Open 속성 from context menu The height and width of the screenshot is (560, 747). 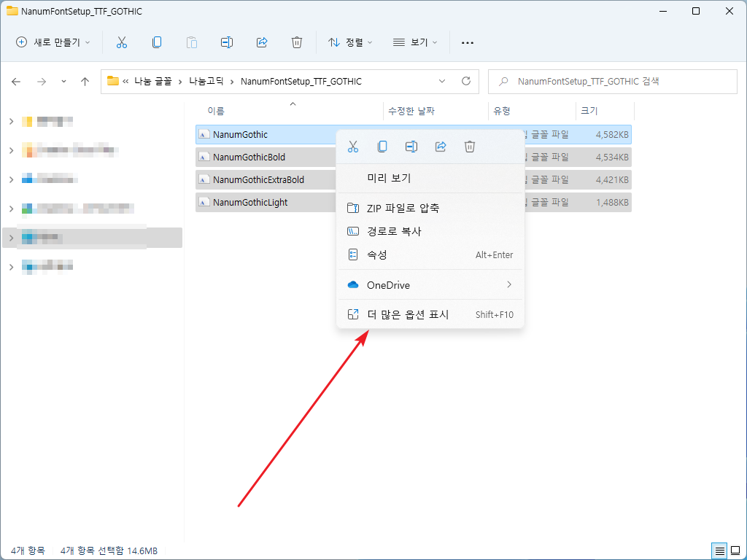pos(430,254)
